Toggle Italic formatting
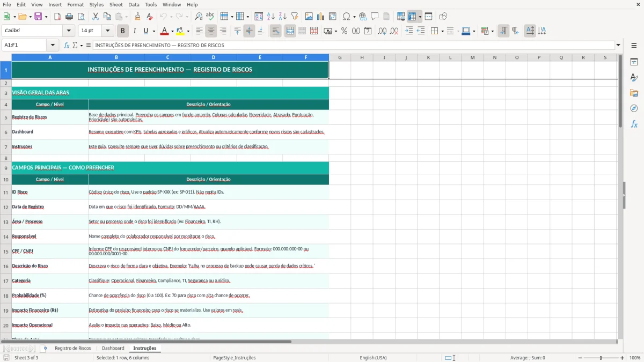This screenshot has height=362, width=644. click(134, 31)
